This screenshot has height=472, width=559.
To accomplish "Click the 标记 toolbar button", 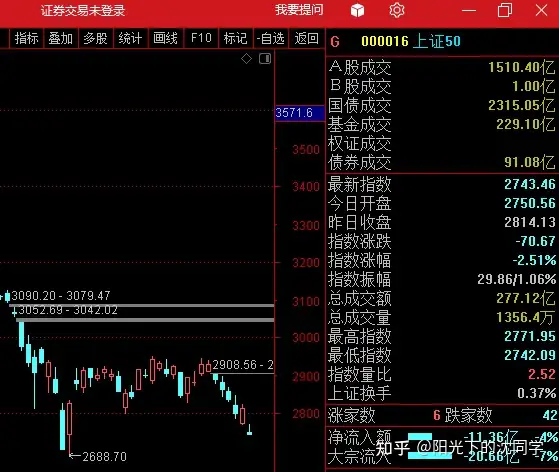I will point(235,38).
